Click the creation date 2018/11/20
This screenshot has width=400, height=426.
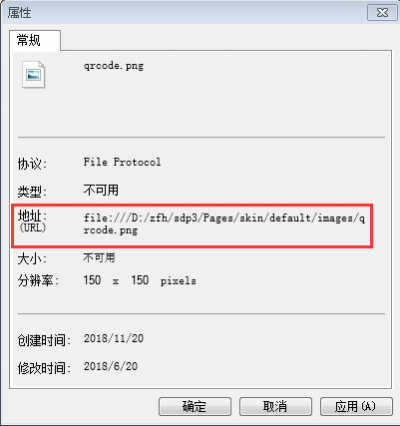coord(114,338)
